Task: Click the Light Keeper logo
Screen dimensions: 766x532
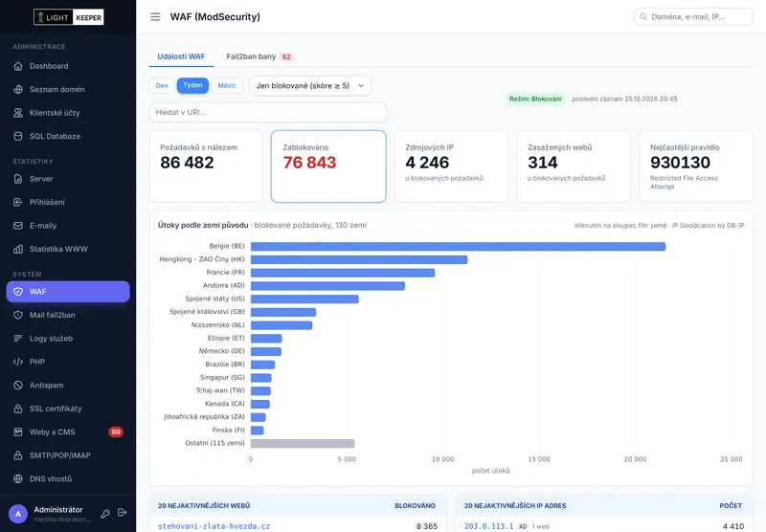Action: click(68, 17)
